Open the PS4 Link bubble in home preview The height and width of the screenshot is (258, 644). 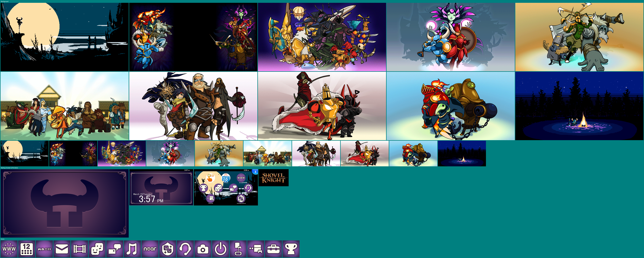click(x=211, y=198)
